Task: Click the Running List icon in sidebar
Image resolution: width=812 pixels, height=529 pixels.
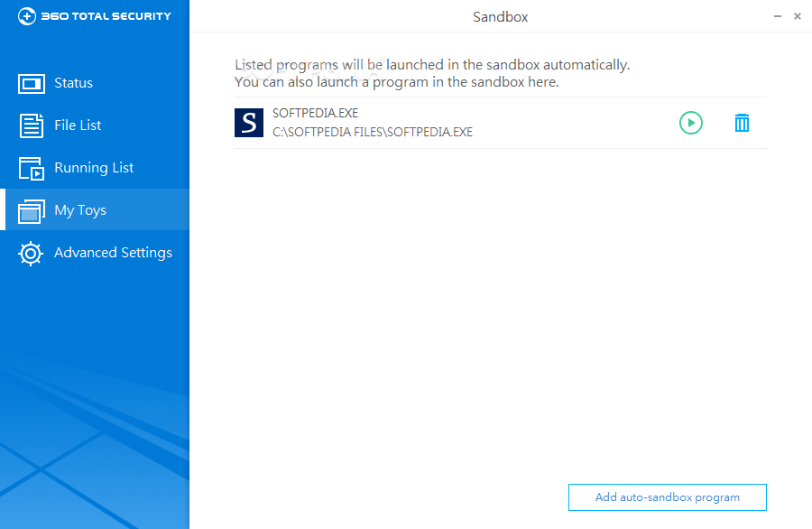Action: pyautogui.click(x=31, y=169)
